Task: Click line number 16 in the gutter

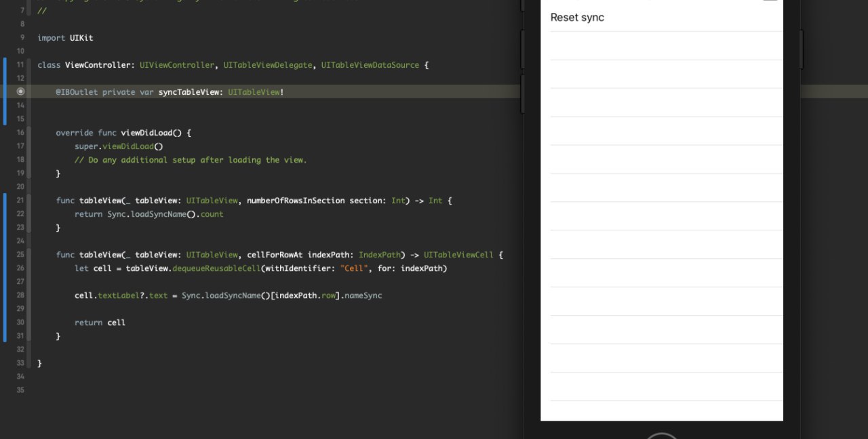Action: pos(20,133)
